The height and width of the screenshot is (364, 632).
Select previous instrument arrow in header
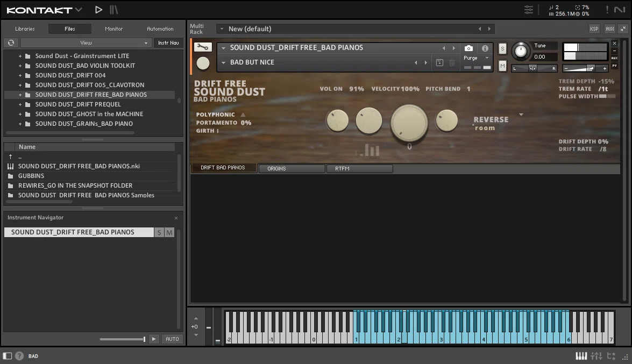pos(444,48)
